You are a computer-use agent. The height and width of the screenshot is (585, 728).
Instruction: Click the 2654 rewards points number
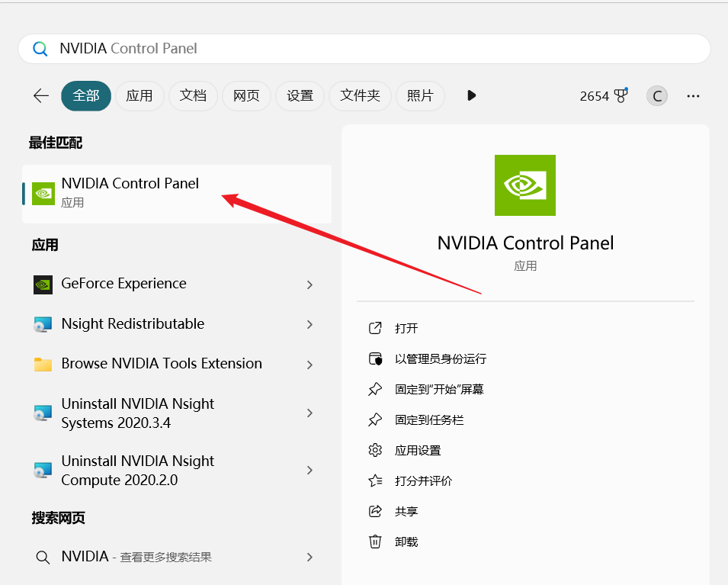595,96
